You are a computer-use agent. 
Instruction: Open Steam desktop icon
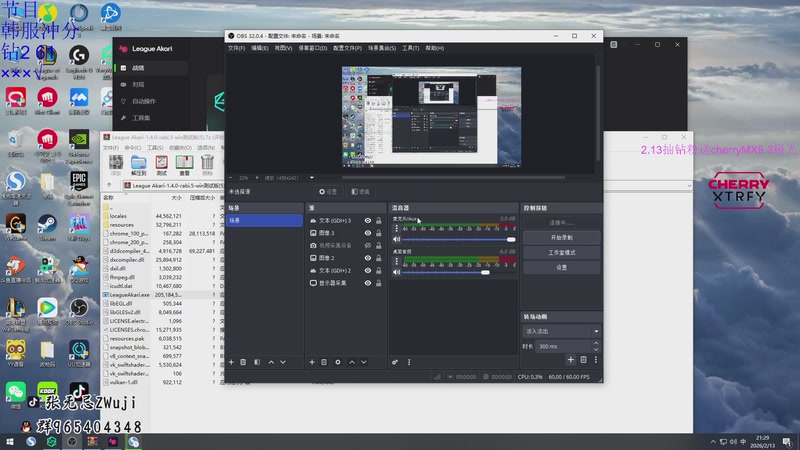tap(47, 228)
